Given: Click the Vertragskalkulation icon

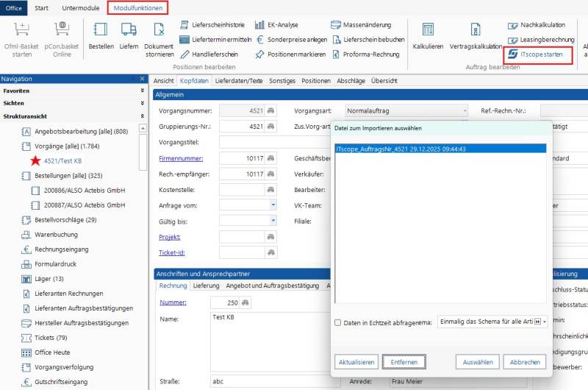Looking at the screenshot, I should click(476, 29).
